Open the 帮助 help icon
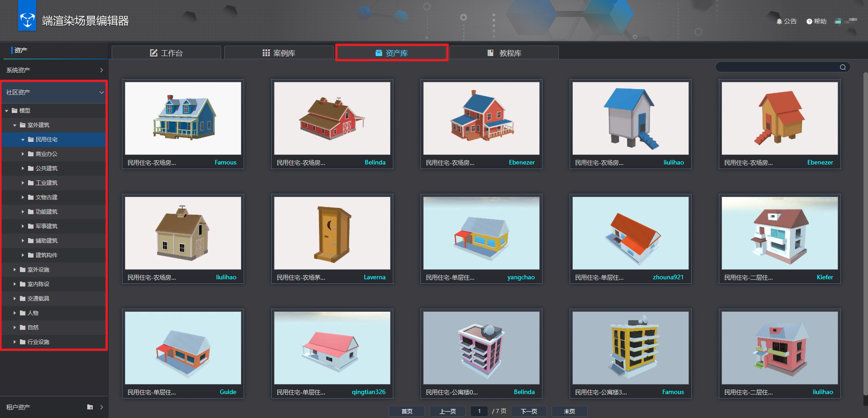 coord(816,21)
